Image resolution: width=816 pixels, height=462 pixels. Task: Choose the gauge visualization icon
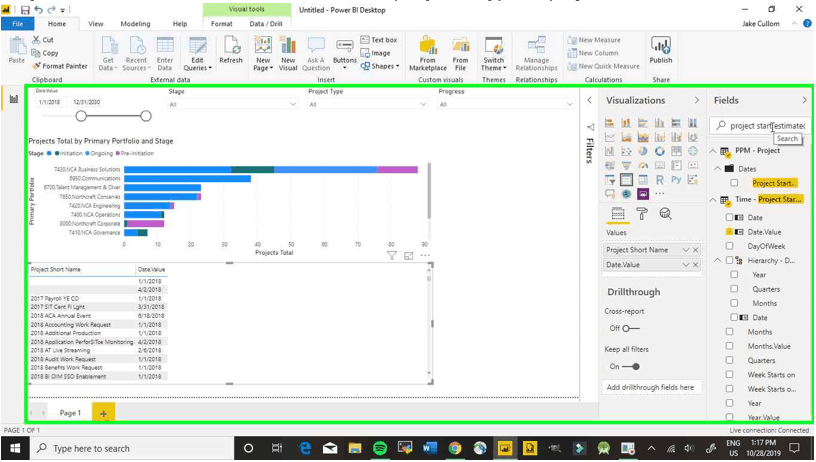coord(643,165)
